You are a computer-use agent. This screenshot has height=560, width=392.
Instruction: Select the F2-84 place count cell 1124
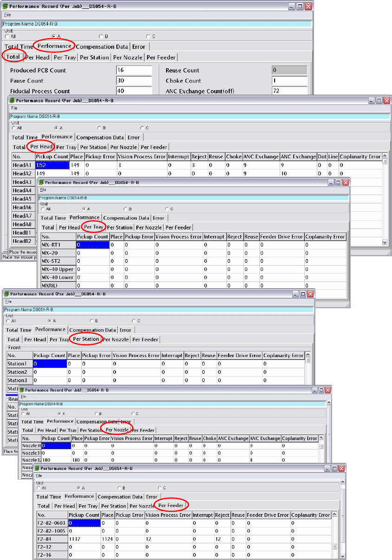click(108, 540)
